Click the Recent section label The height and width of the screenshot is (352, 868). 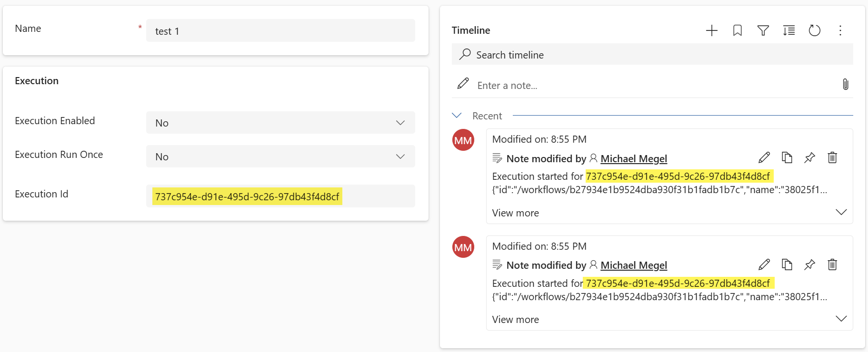pyautogui.click(x=487, y=116)
